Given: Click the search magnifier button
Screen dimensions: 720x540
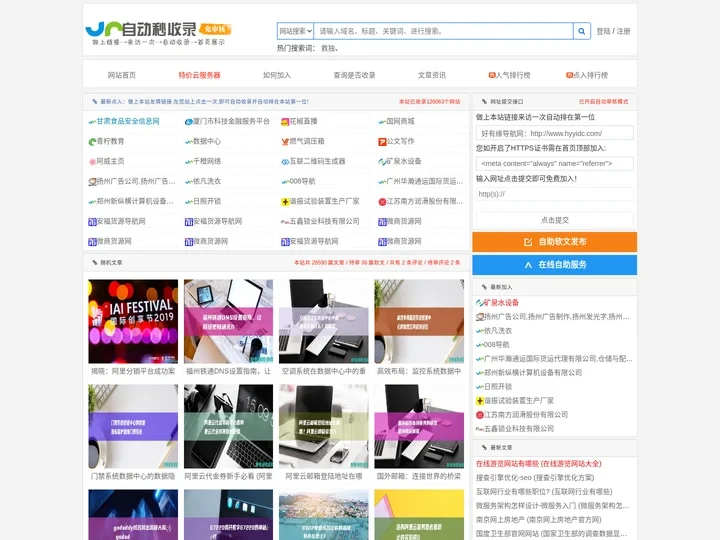Looking at the screenshot, I should pyautogui.click(x=582, y=31).
